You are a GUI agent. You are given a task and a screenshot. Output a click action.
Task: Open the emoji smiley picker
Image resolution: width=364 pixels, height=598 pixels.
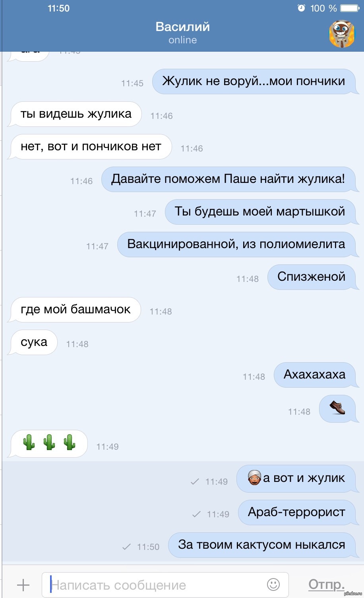pos(273,584)
